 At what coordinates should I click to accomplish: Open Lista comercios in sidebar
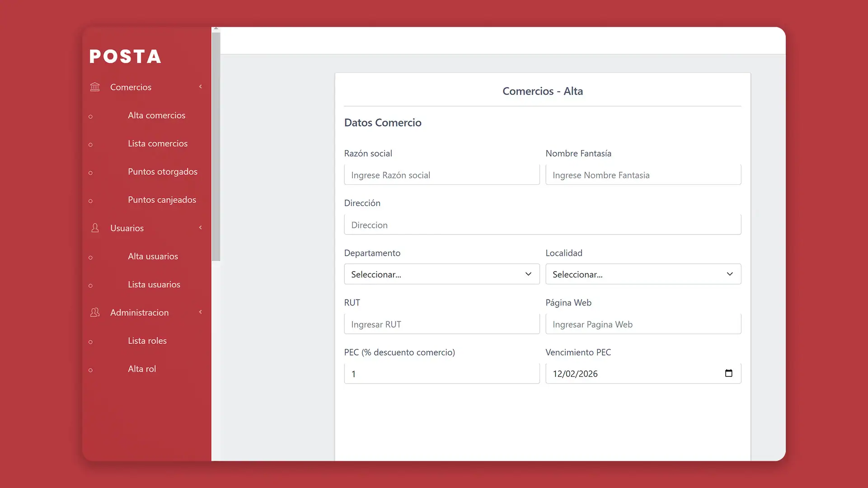click(x=157, y=143)
